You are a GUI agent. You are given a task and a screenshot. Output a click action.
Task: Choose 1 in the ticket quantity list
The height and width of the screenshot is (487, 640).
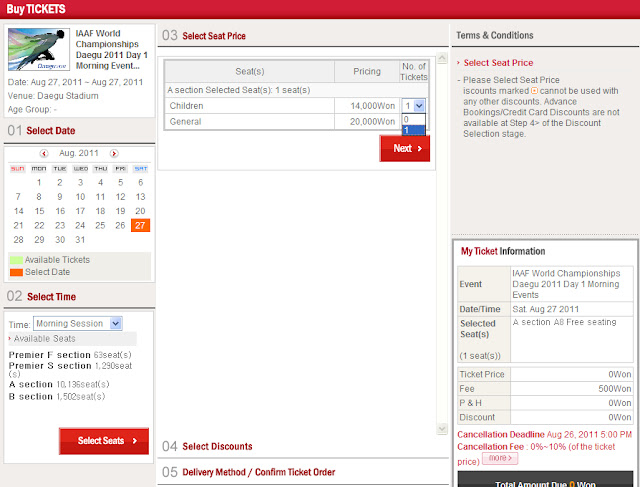click(x=413, y=130)
